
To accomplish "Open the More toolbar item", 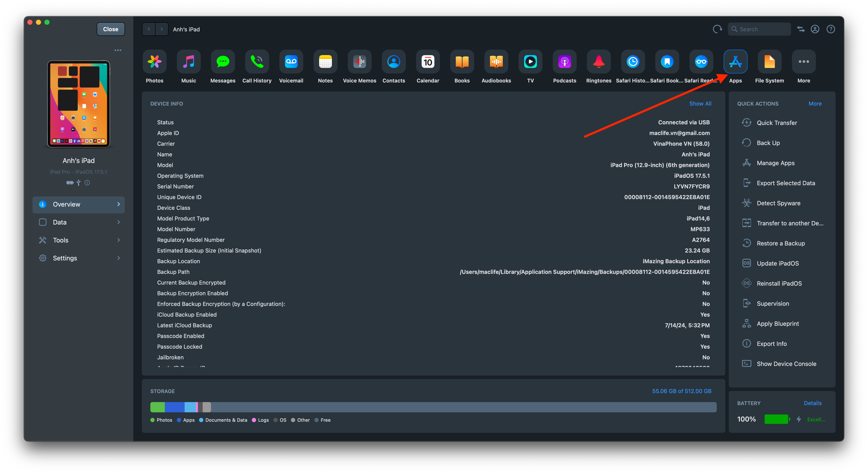I will coord(804,62).
